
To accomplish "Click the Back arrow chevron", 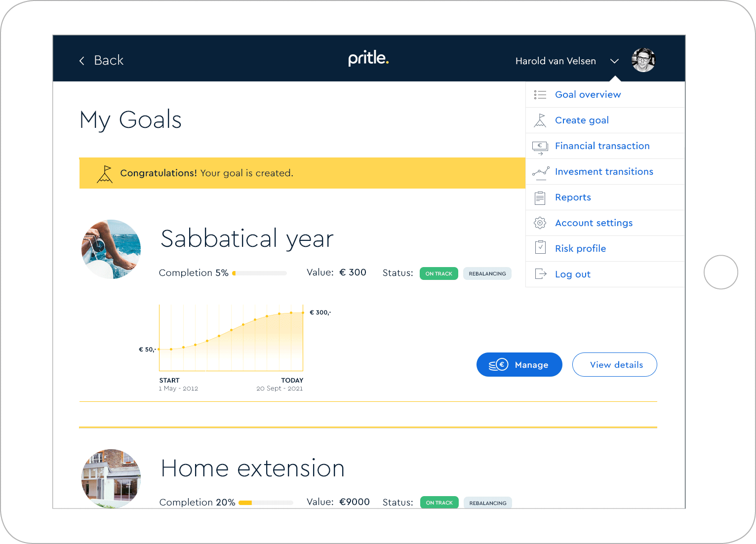I will pos(82,61).
